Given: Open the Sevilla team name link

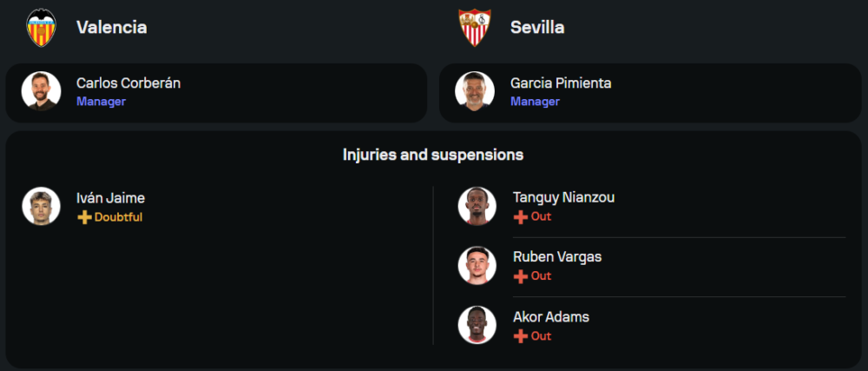Looking at the screenshot, I should pyautogui.click(x=537, y=28).
